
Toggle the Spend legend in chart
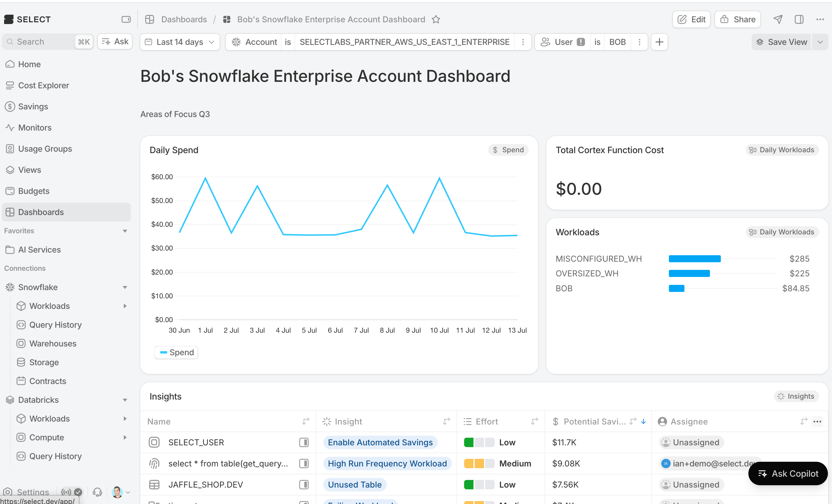177,352
